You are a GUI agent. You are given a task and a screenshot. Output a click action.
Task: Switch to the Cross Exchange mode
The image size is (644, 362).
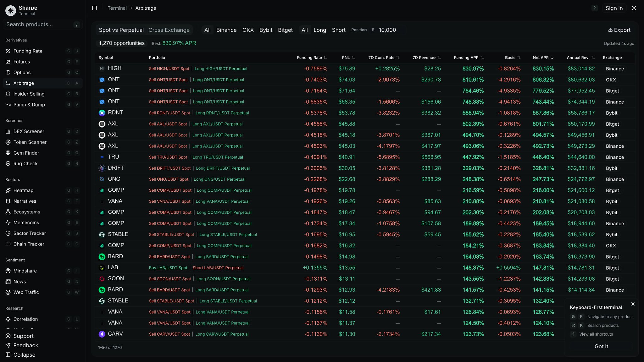[169, 30]
